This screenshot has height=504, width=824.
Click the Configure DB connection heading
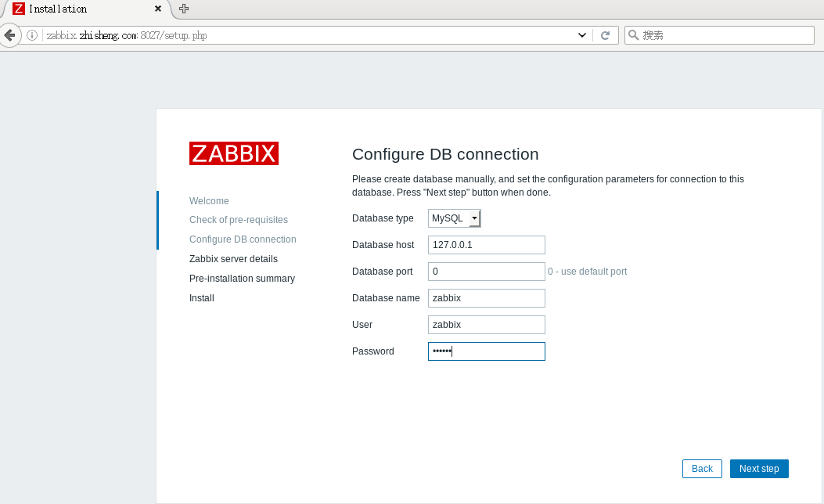point(445,154)
